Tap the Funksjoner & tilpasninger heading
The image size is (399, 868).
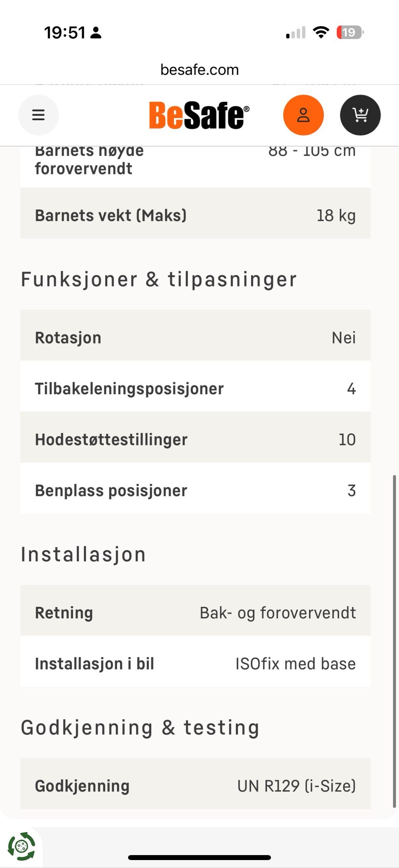point(159,279)
